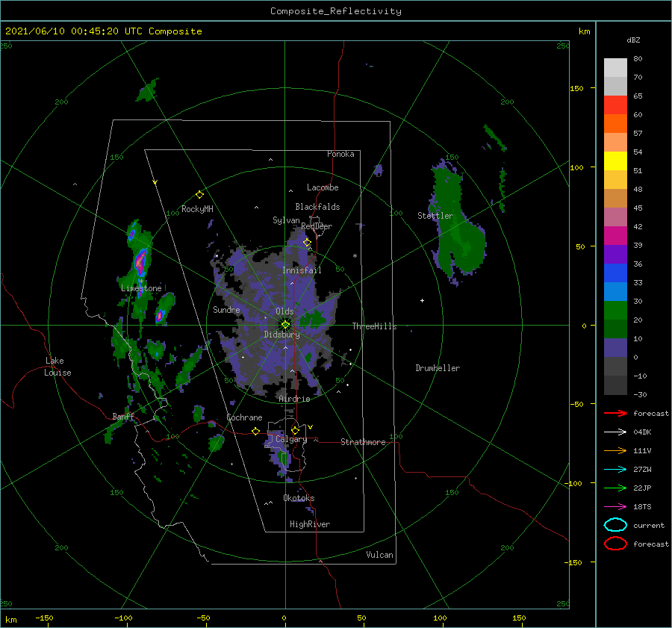Click the yellow diamond marker near RedDeer

click(x=307, y=243)
